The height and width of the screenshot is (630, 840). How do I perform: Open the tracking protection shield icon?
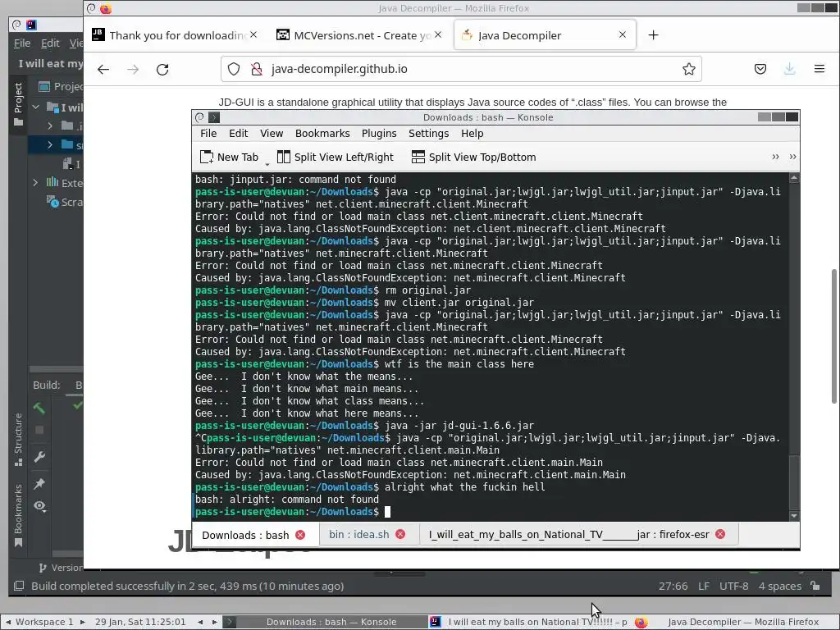(x=234, y=69)
